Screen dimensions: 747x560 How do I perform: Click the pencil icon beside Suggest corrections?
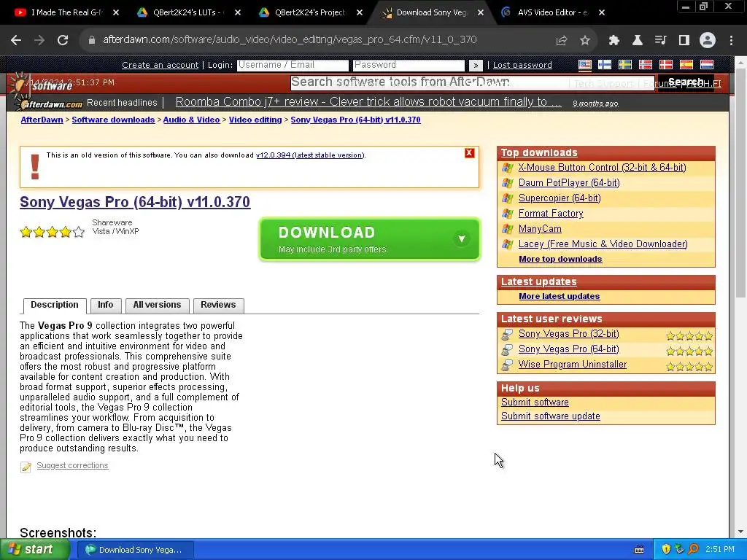click(x=26, y=467)
